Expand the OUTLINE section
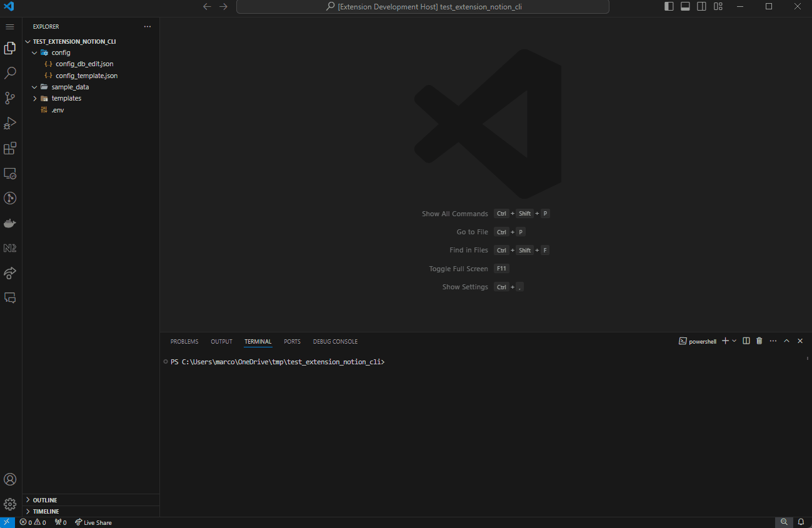Viewport: 812px width, 528px height. click(91, 500)
